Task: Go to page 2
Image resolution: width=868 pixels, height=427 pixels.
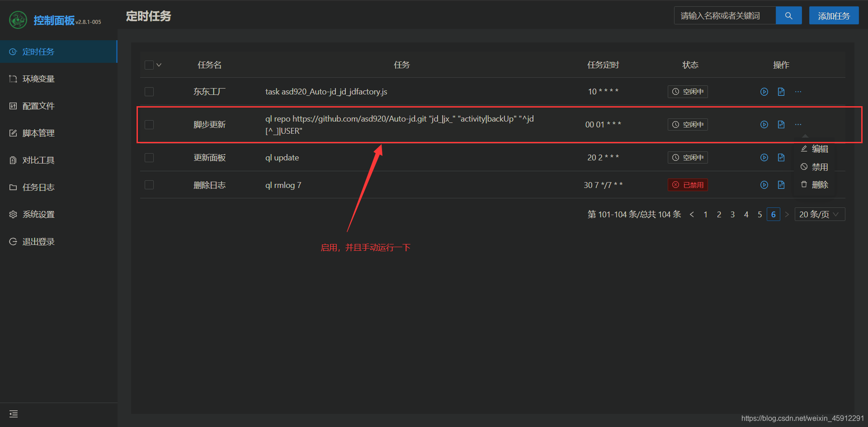Action: point(719,215)
